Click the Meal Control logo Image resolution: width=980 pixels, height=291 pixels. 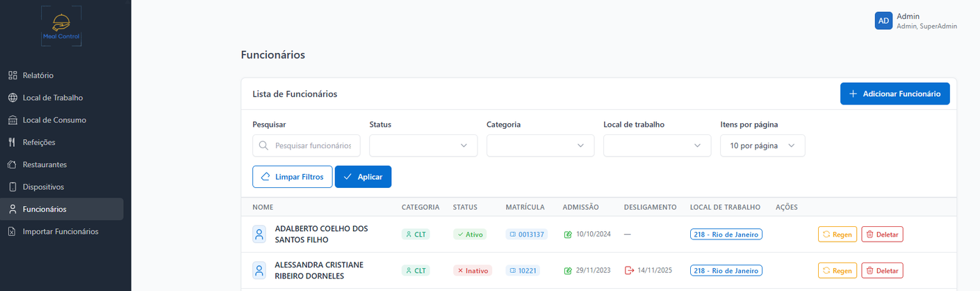point(61,26)
